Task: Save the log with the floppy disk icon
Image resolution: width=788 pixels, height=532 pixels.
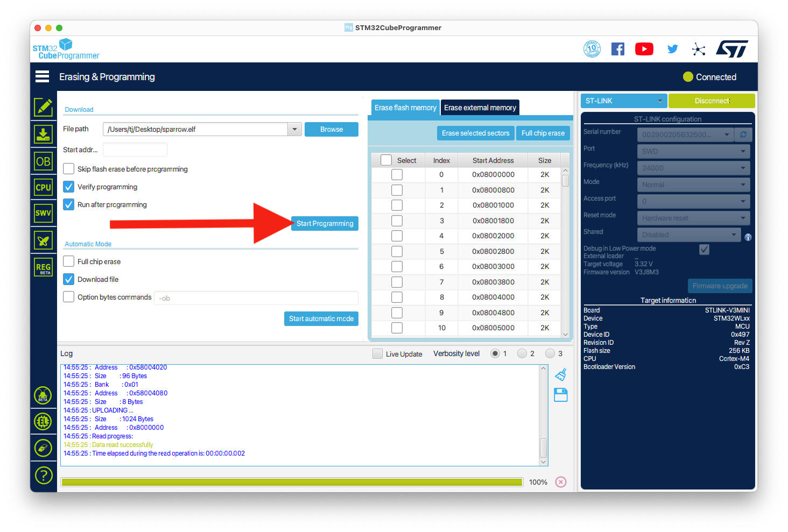Action: point(561,395)
